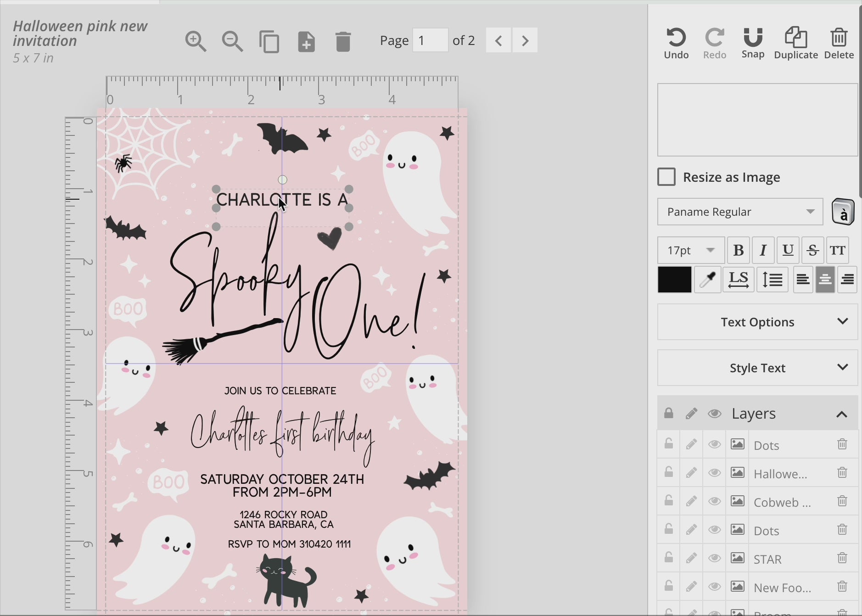Screen dimensions: 862x616
Task: Expand the Style Text section
Action: coord(757,368)
